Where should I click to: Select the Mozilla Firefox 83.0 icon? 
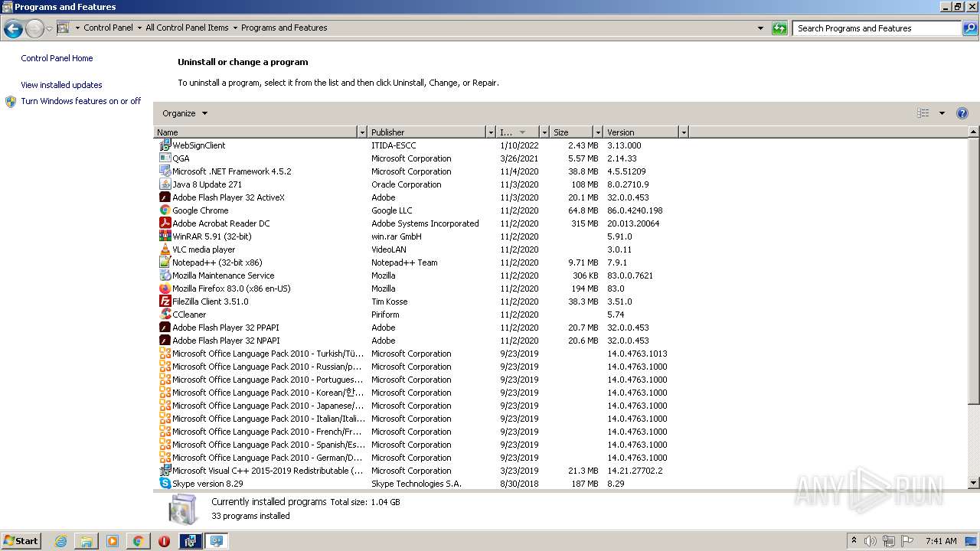pyautogui.click(x=165, y=289)
